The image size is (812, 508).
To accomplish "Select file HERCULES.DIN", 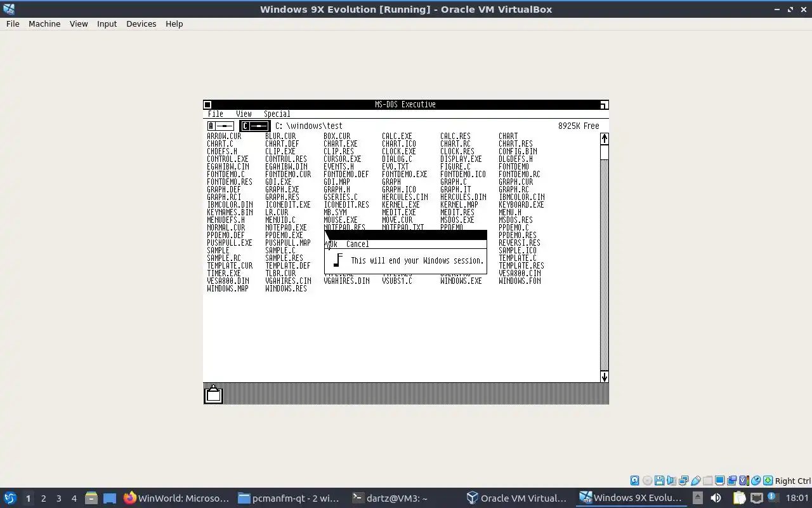I will coord(463,197).
